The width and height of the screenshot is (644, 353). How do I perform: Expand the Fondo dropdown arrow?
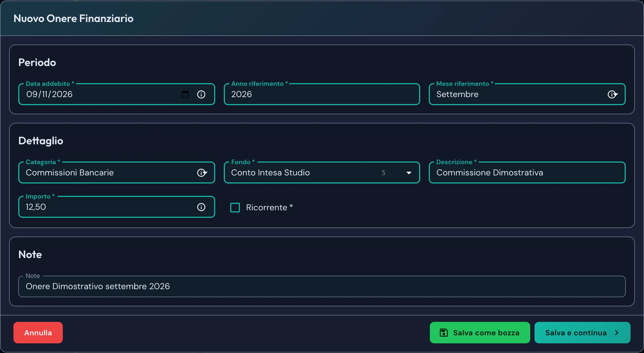pyautogui.click(x=409, y=173)
